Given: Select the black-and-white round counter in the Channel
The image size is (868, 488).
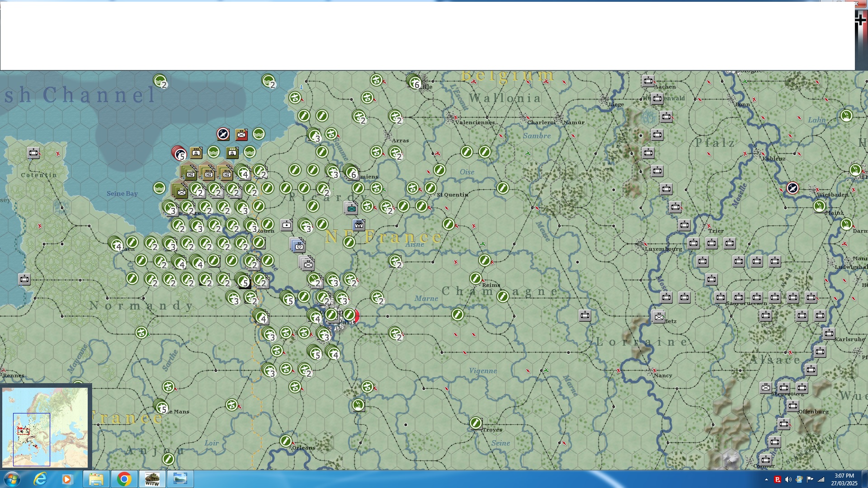Looking at the screenshot, I should [223, 134].
